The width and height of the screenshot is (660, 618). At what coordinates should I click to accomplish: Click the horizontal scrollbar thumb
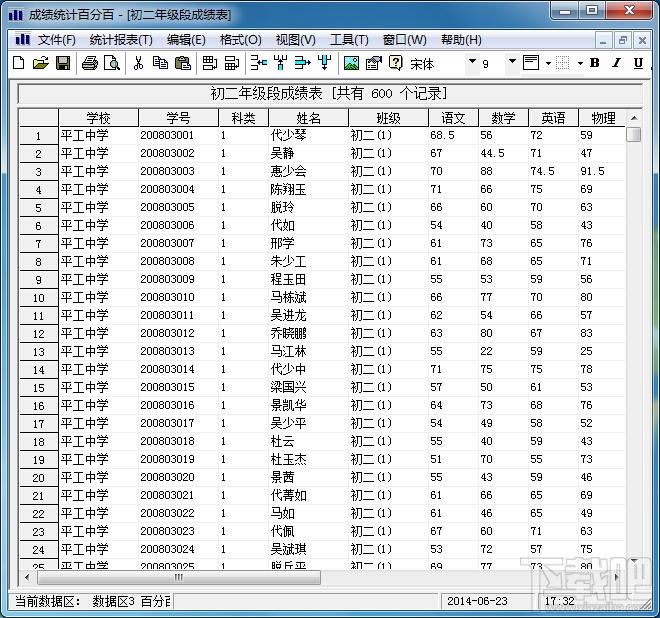pos(179,577)
